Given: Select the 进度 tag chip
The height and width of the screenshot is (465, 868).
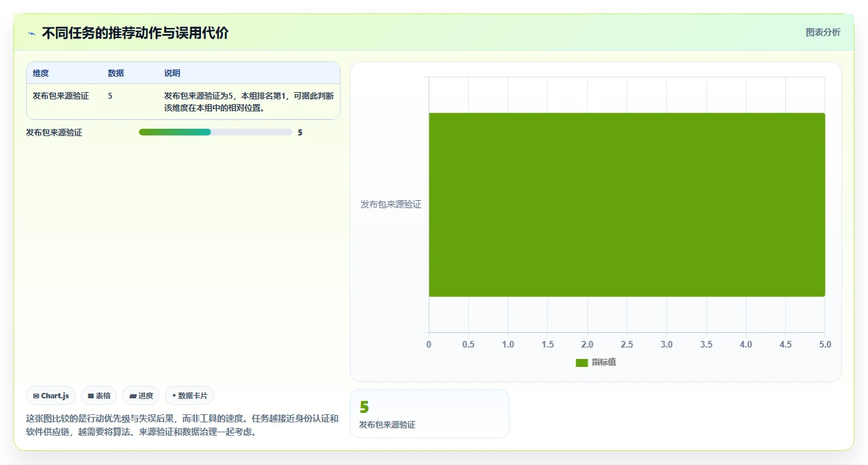Looking at the screenshot, I should [x=141, y=396].
